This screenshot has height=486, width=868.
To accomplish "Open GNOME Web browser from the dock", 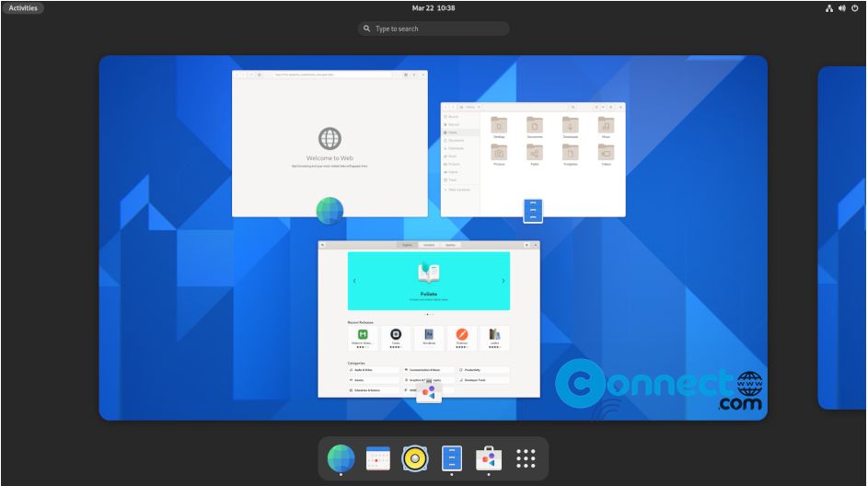I will click(341, 457).
